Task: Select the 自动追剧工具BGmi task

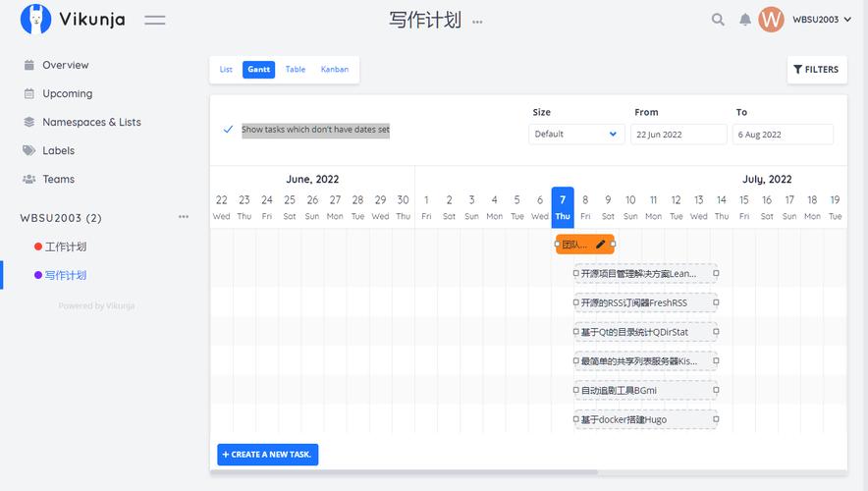Action: click(645, 390)
